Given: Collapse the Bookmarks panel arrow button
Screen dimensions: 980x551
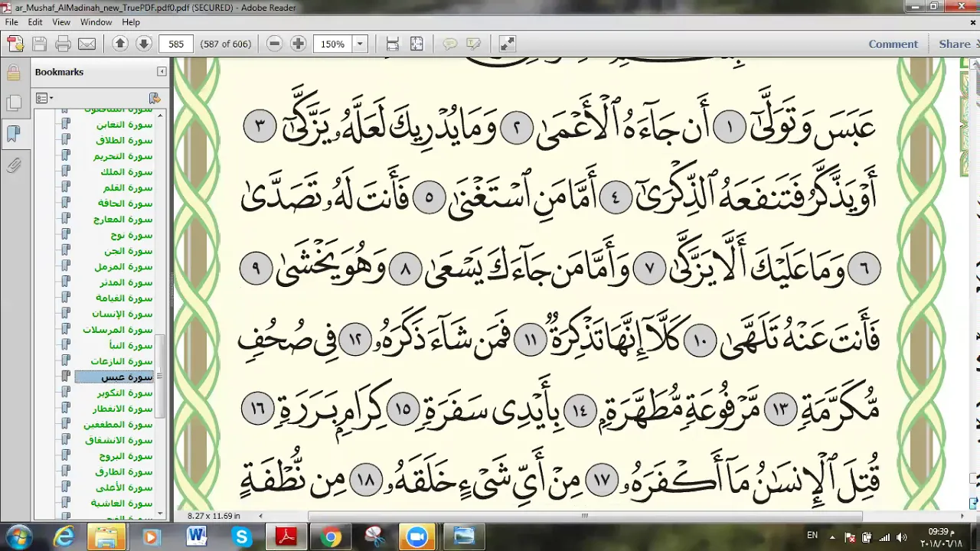Looking at the screenshot, I should (162, 71).
